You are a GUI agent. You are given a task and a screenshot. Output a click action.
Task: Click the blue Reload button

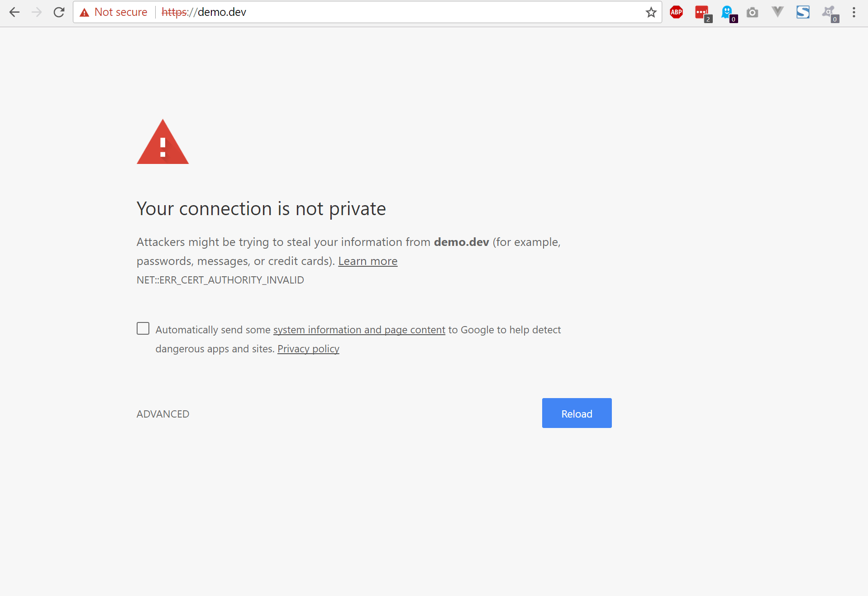577,413
